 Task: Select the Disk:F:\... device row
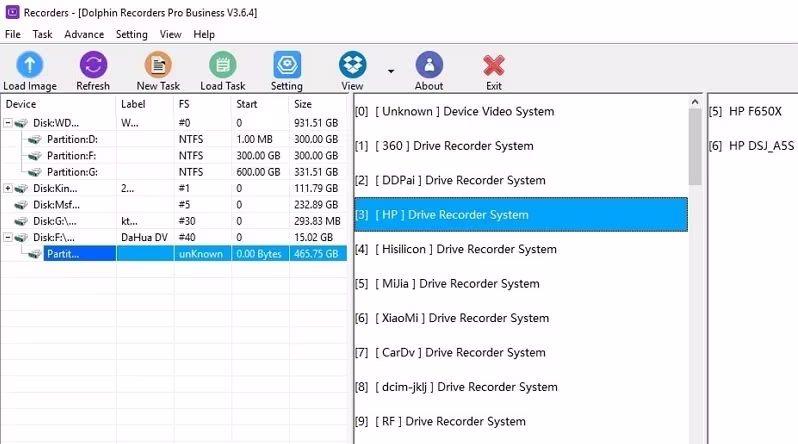[174, 237]
